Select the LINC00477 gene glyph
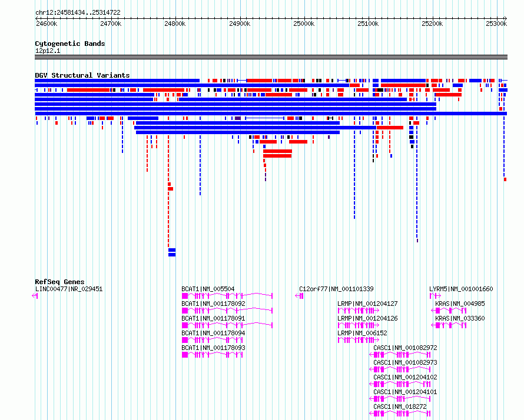 (35, 296)
